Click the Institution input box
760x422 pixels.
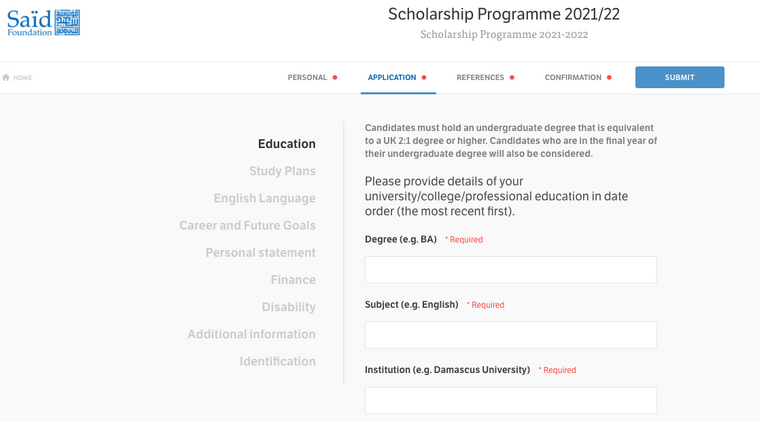(510, 400)
